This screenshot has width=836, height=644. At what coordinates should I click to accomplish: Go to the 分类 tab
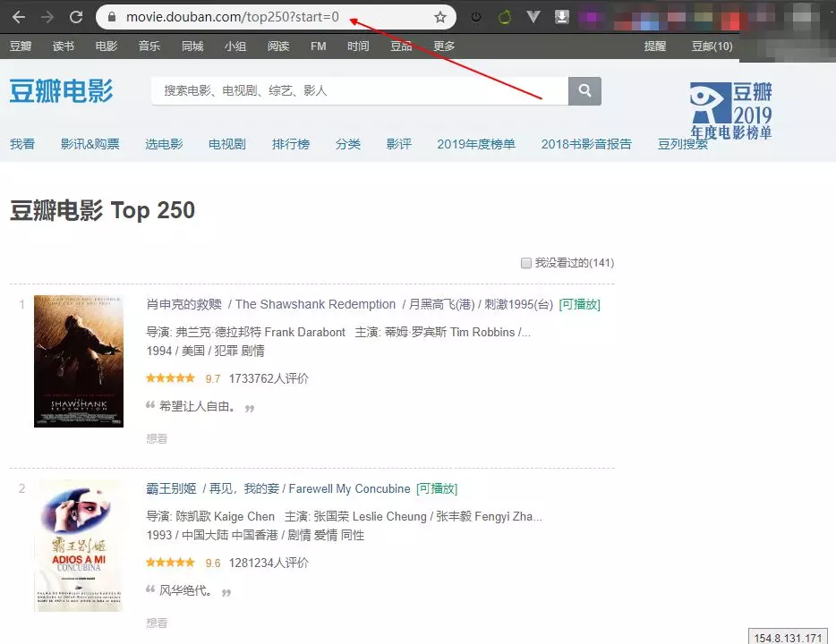point(348,144)
